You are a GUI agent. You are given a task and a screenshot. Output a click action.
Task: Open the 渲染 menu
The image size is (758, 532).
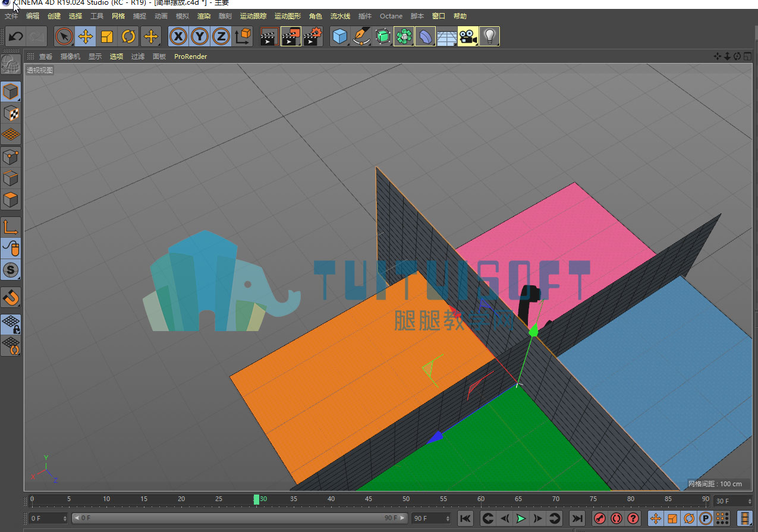point(204,16)
